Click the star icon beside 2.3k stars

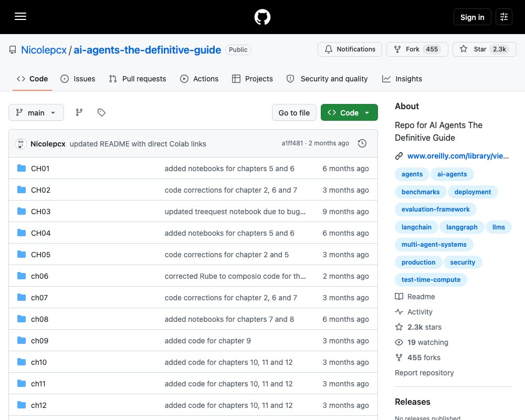point(399,327)
